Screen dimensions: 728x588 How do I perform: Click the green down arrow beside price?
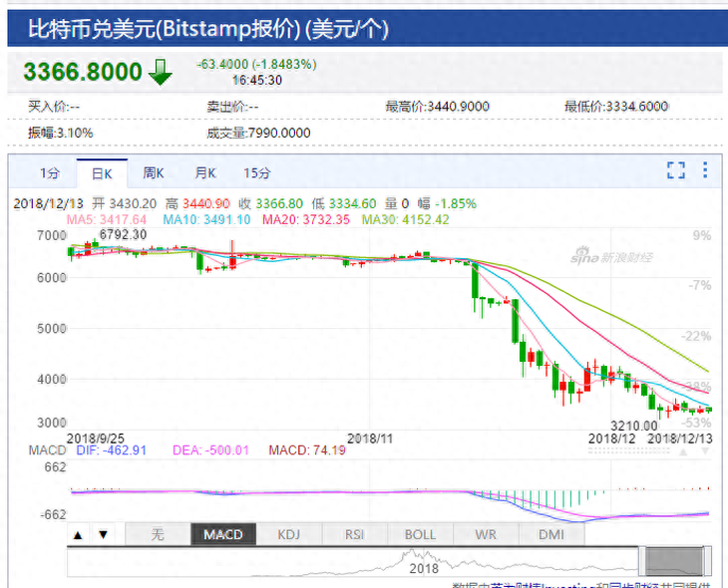click(161, 73)
